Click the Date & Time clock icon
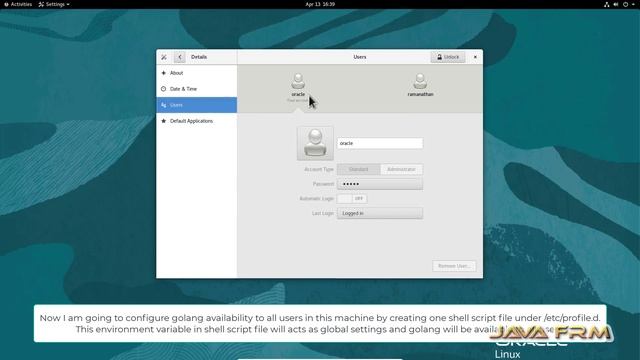 pos(164,89)
